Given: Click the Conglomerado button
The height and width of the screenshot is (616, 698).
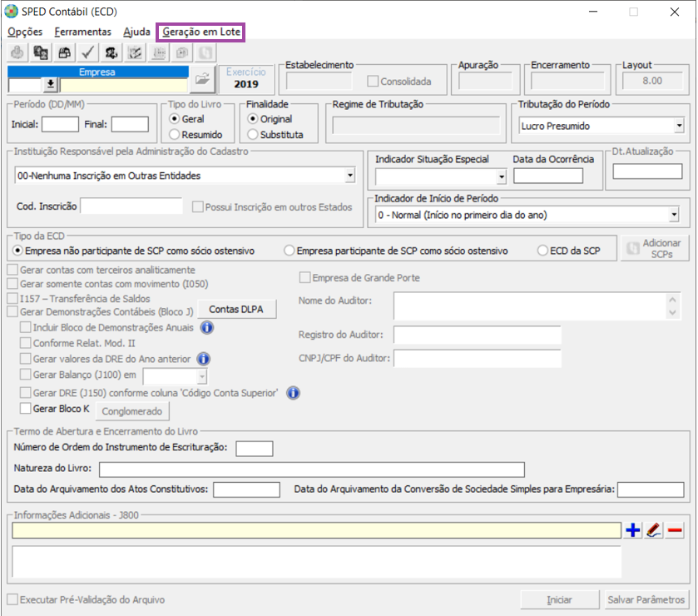Looking at the screenshot, I should pyautogui.click(x=132, y=411).
